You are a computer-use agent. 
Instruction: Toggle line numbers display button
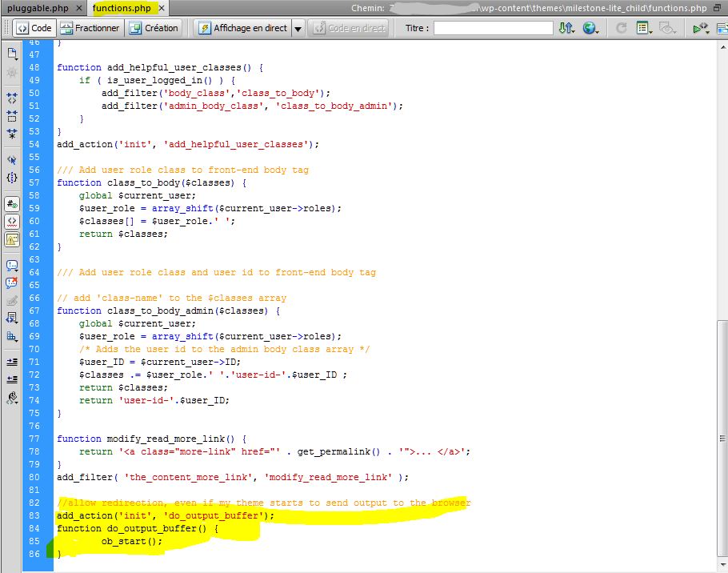tap(12, 204)
